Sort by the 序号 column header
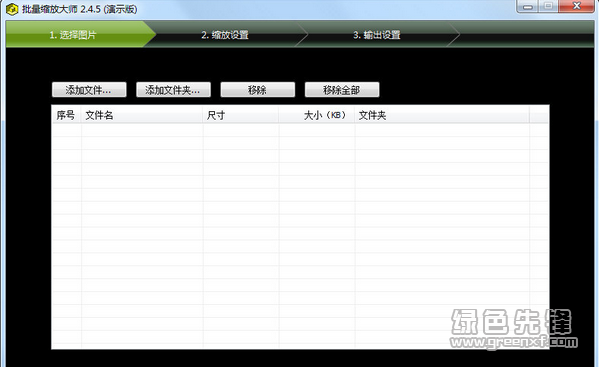 coord(66,115)
